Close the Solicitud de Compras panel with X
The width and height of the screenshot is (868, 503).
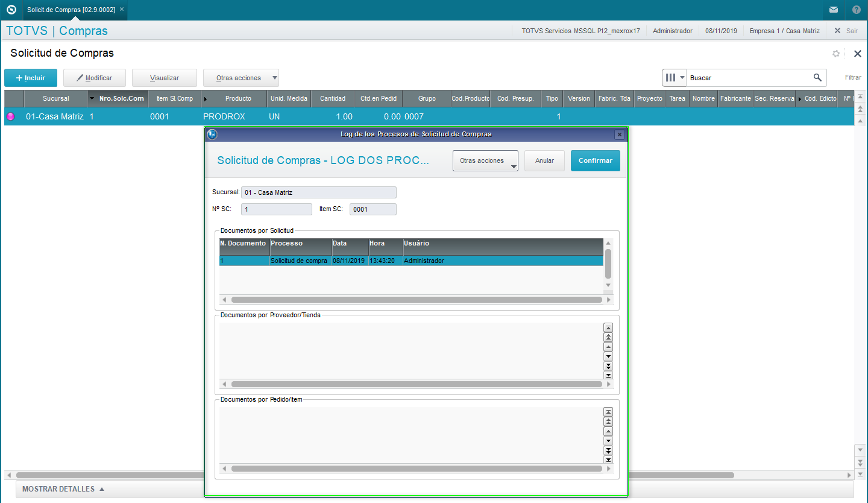pyautogui.click(x=858, y=54)
